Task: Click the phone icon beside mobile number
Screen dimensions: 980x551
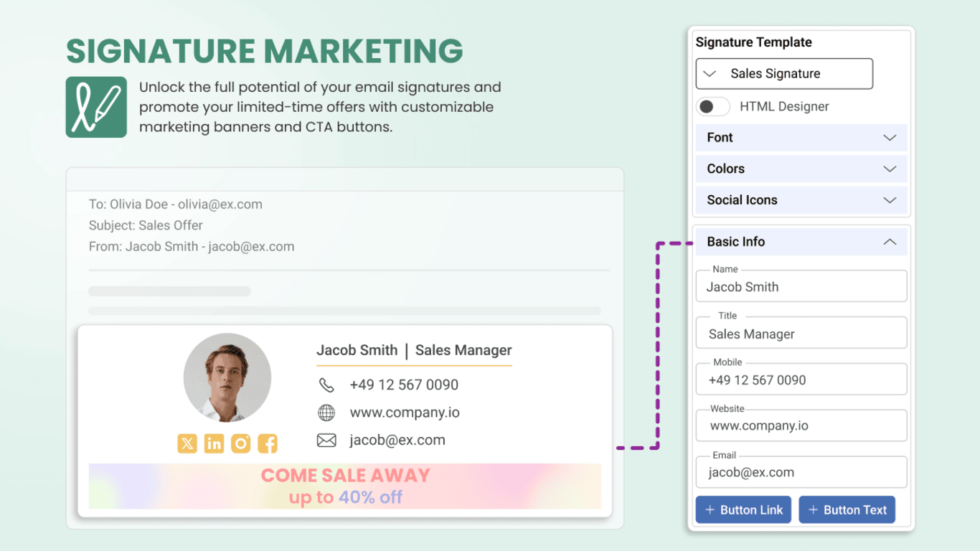Action: (x=326, y=385)
